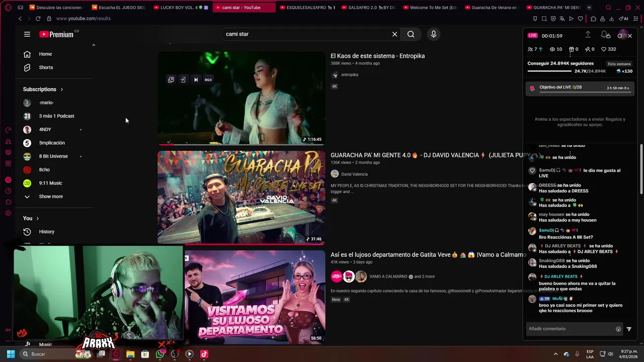Screen dimensions: 644x362
Task: Reload the page with refresh icon
Action: (38, 19)
